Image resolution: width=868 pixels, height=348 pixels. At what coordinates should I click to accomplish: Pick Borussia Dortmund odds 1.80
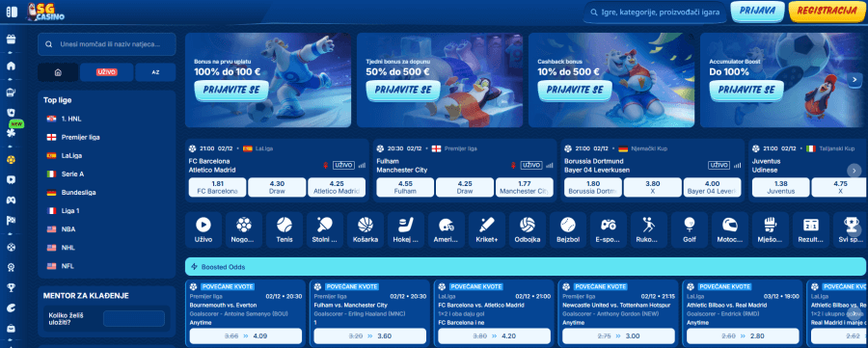[x=593, y=187]
